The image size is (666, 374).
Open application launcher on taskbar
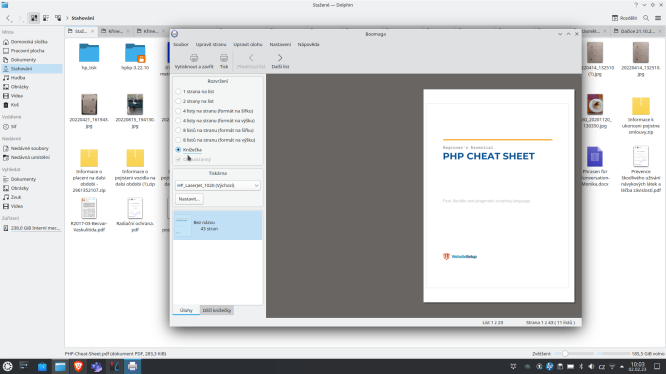8,366
